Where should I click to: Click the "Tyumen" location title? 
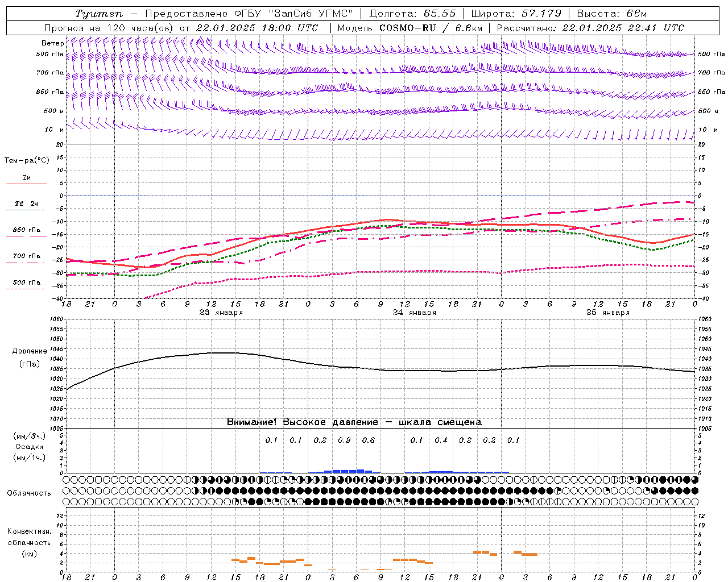99,14
